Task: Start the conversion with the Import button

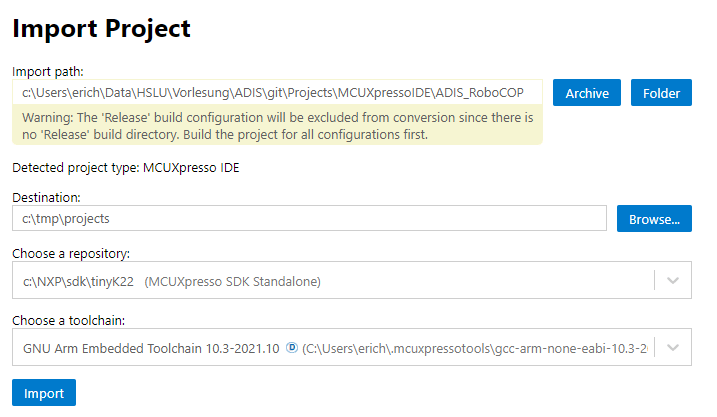Action: [x=43, y=392]
